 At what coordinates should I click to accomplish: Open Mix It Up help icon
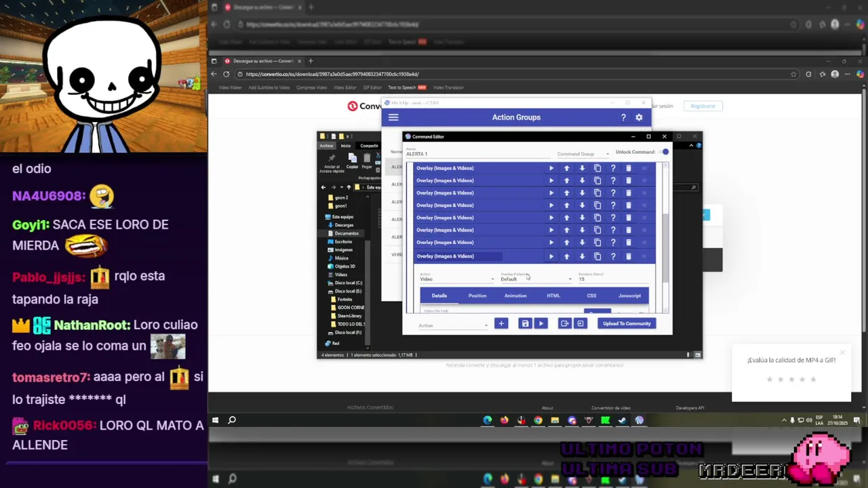point(623,117)
